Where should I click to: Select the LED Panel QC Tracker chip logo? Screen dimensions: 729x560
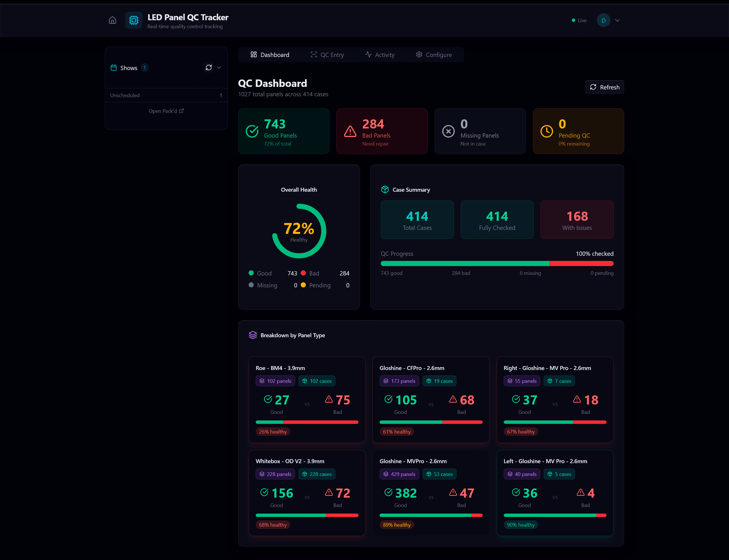134,20
